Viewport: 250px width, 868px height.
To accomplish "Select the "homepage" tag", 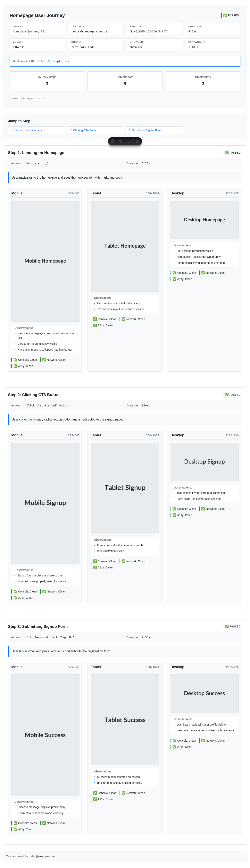I will [x=29, y=99].
